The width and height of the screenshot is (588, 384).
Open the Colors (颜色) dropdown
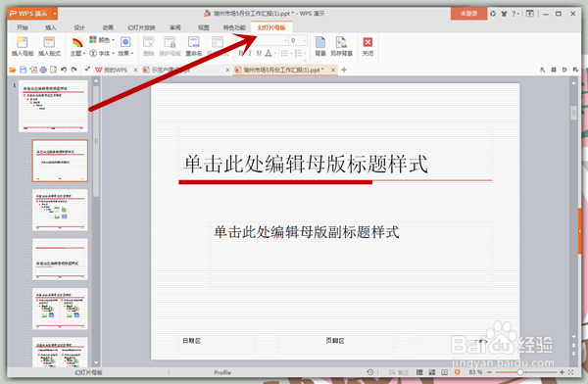point(102,40)
